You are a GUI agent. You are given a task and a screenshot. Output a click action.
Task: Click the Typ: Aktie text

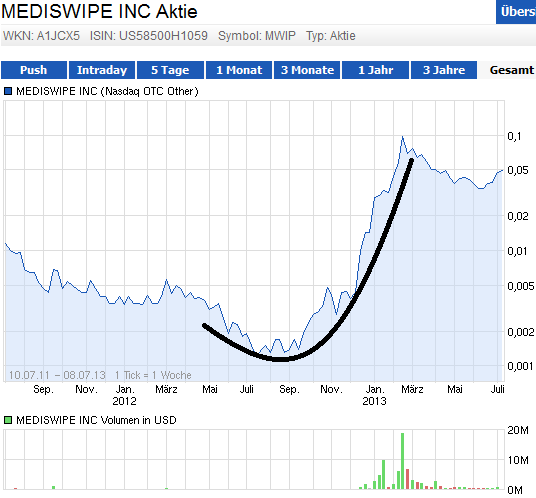(331, 36)
